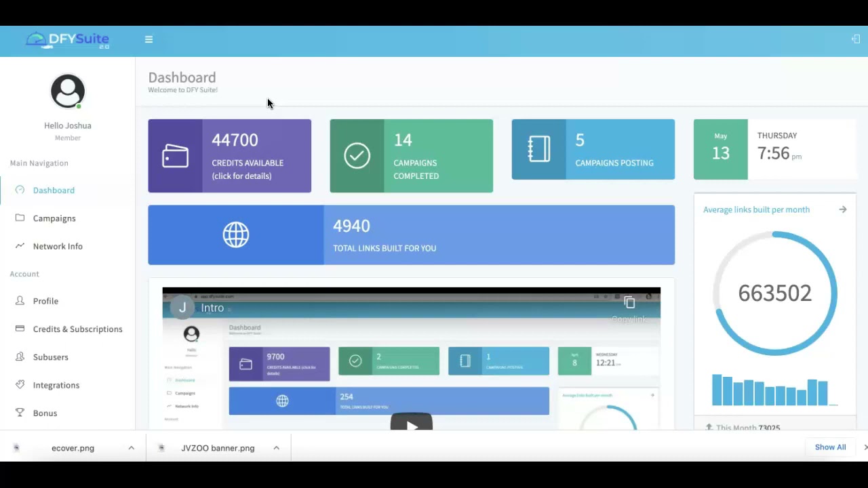The height and width of the screenshot is (488, 868).
Task: Click the DFY Suite logo
Action: (66, 39)
